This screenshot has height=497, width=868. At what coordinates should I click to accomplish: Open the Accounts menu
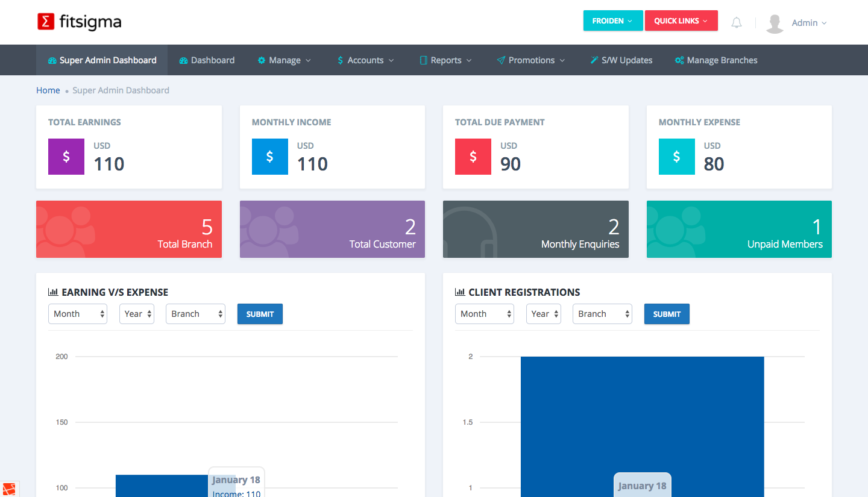(x=365, y=60)
